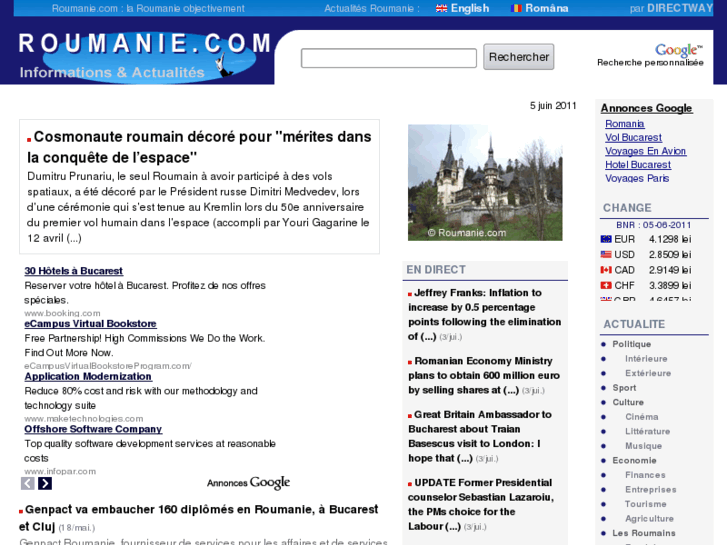Click the EUR flag icon in Change
This screenshot has width=727, height=545.
(x=606, y=239)
